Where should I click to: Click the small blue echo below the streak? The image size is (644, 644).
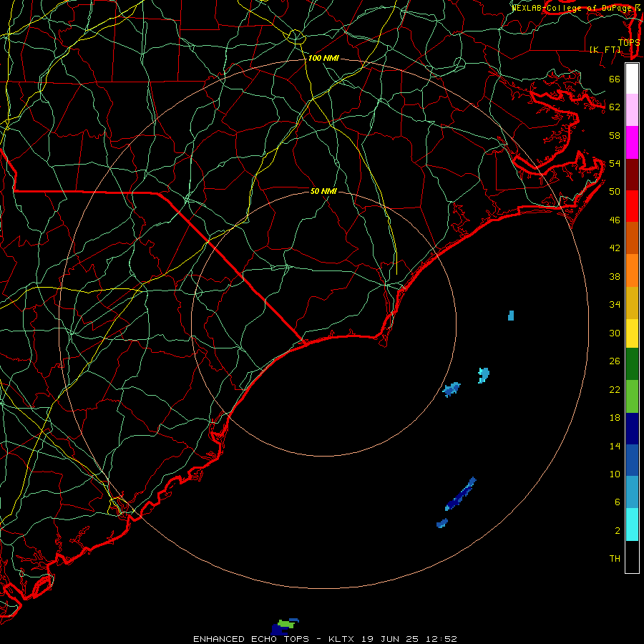[442, 523]
